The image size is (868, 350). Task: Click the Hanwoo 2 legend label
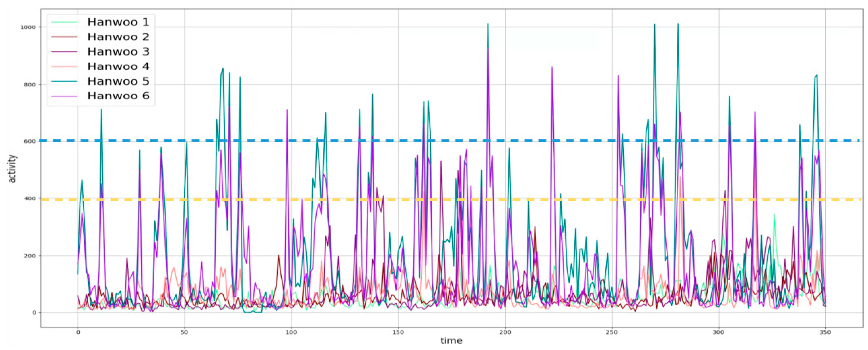(118, 37)
